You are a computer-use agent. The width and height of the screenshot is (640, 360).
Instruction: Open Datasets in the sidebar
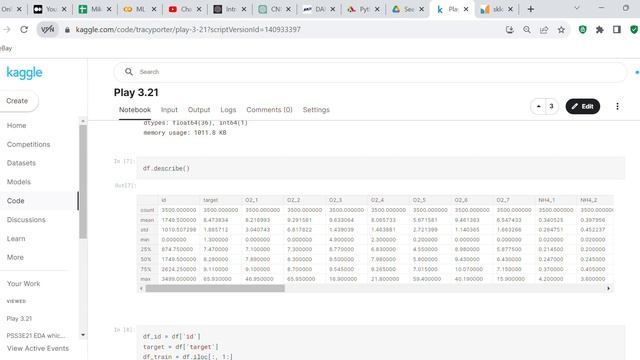click(21, 163)
